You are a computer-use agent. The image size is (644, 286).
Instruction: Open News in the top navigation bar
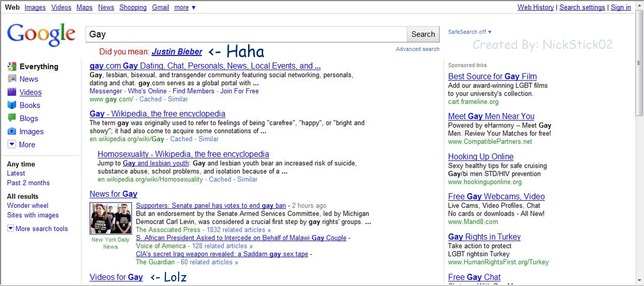coord(106,8)
